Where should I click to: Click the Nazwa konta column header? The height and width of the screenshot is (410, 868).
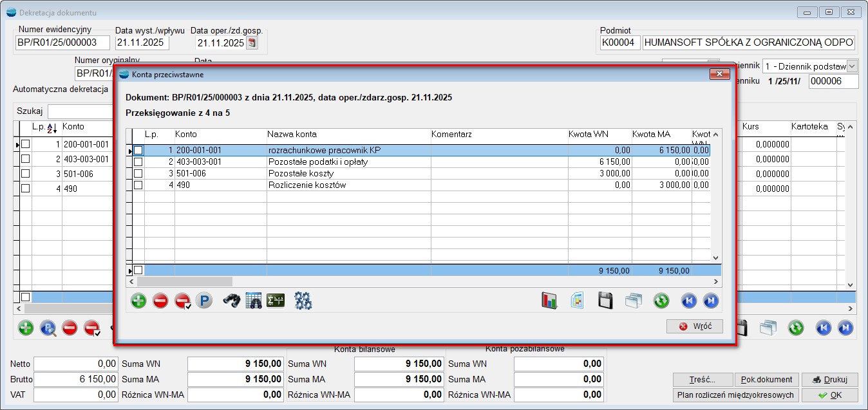click(292, 134)
